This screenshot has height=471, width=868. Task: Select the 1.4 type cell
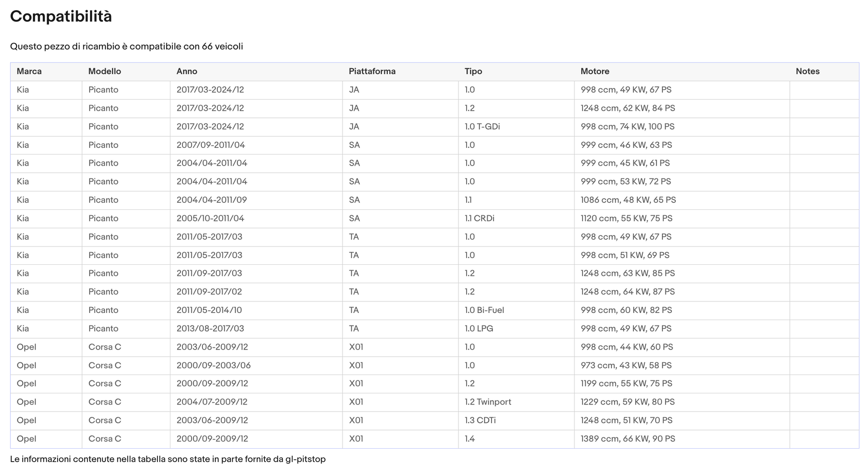[517, 439]
